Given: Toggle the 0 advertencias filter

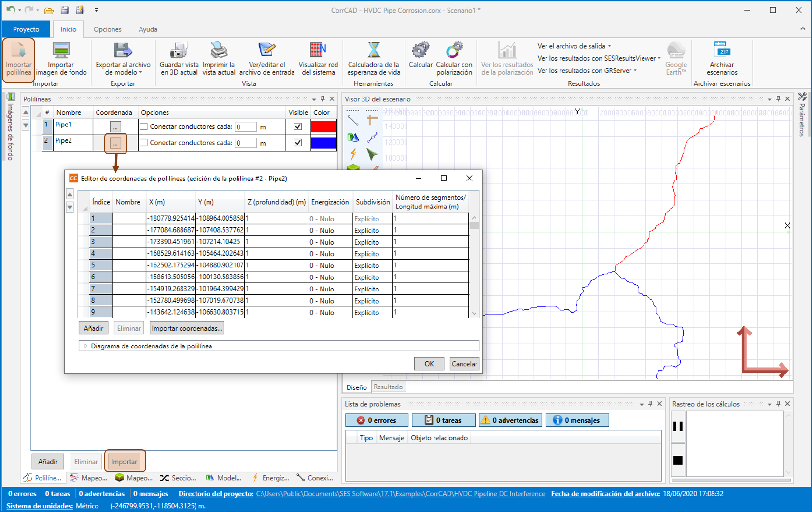Looking at the screenshot, I should point(510,420).
